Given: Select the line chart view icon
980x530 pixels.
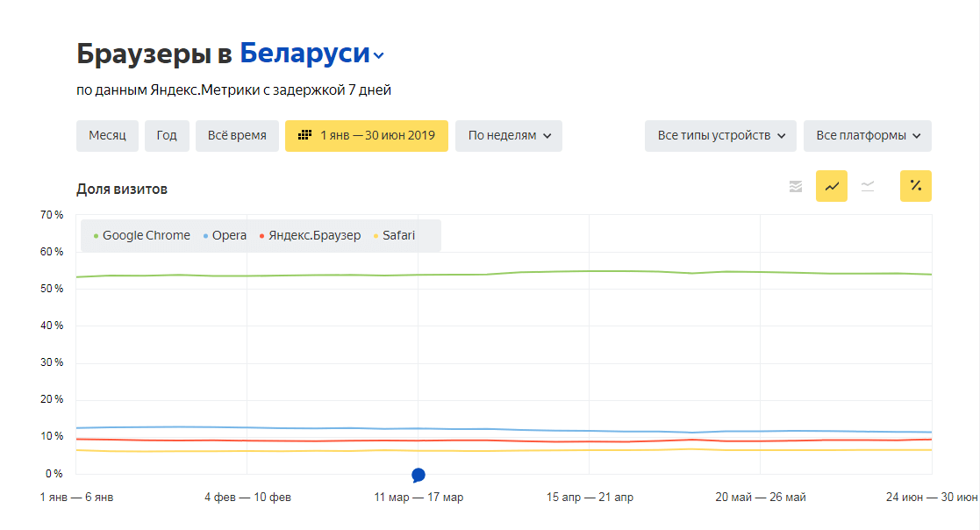Looking at the screenshot, I should (x=831, y=185).
